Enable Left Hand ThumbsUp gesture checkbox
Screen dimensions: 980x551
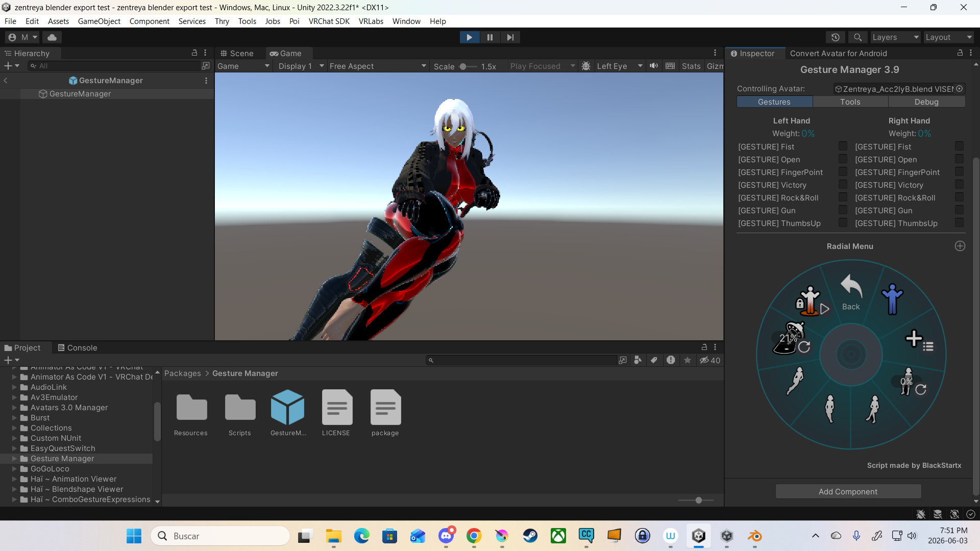pos(843,223)
